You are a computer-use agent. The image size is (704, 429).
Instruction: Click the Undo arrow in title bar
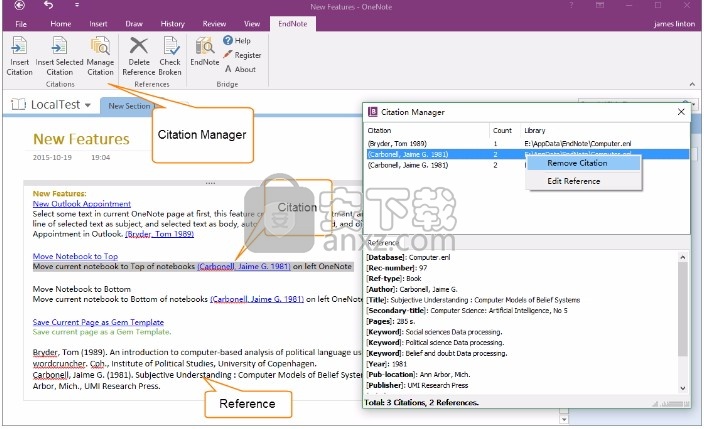click(48, 5)
